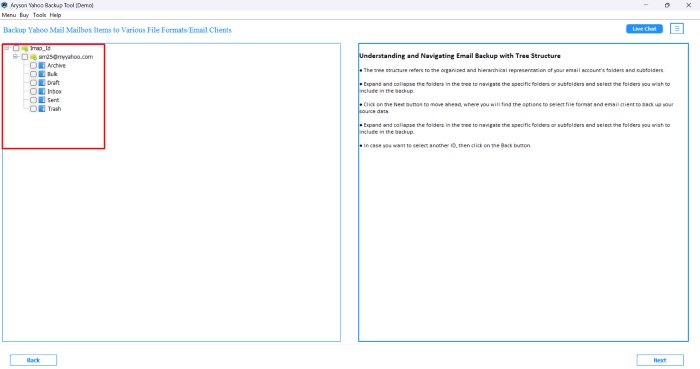Image resolution: width=700 pixels, height=369 pixels.
Task: Click the Draft folder's blue icon
Action: point(42,83)
